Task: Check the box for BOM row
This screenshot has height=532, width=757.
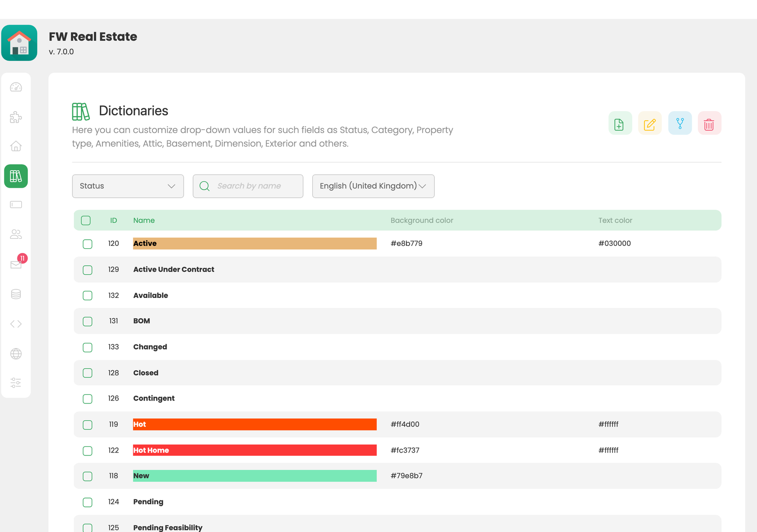Action: click(88, 322)
